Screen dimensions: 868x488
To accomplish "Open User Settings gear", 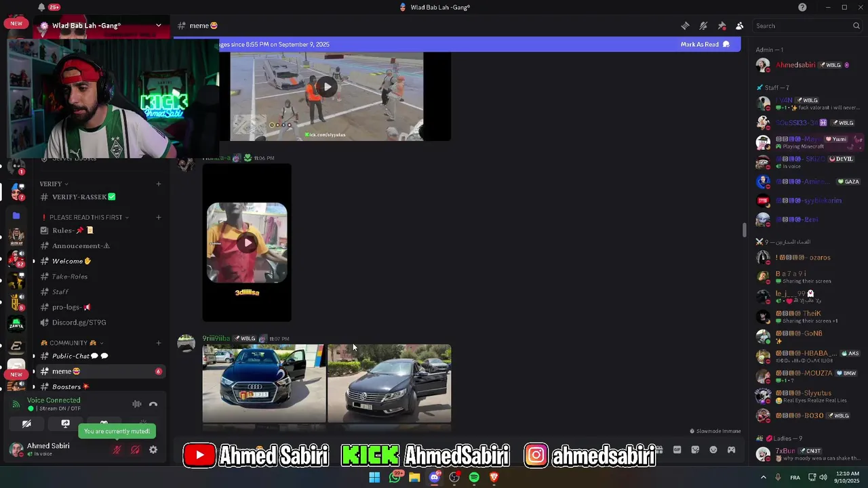I will (153, 449).
